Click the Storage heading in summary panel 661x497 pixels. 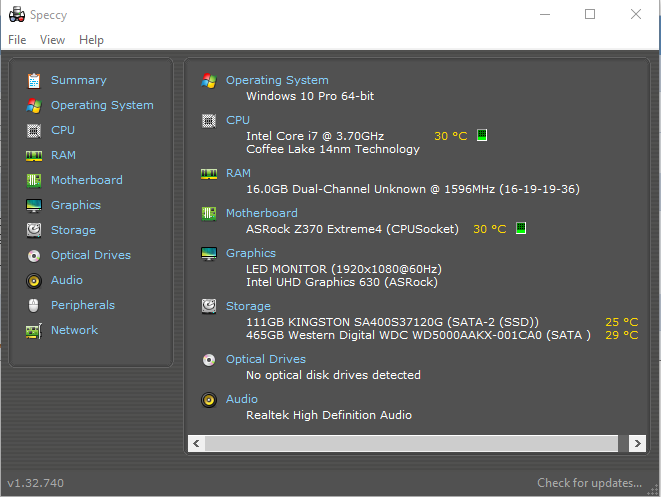[248, 306]
